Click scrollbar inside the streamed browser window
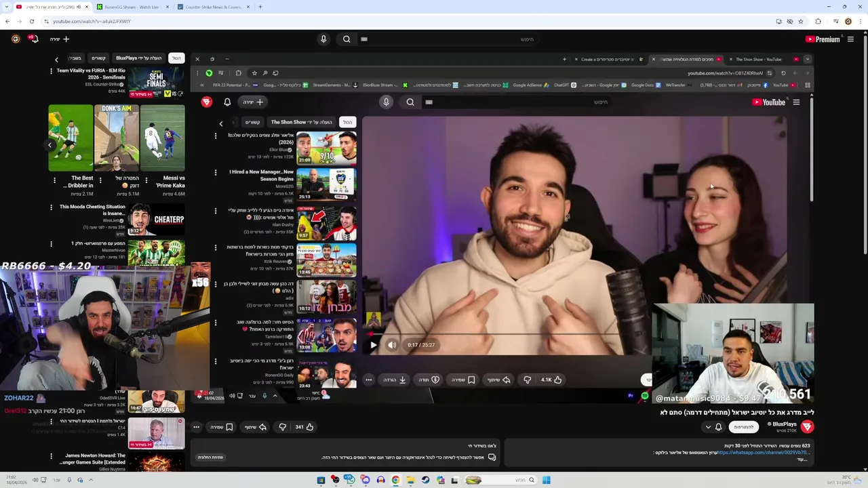Screen dimensions: 868x488 811,149
